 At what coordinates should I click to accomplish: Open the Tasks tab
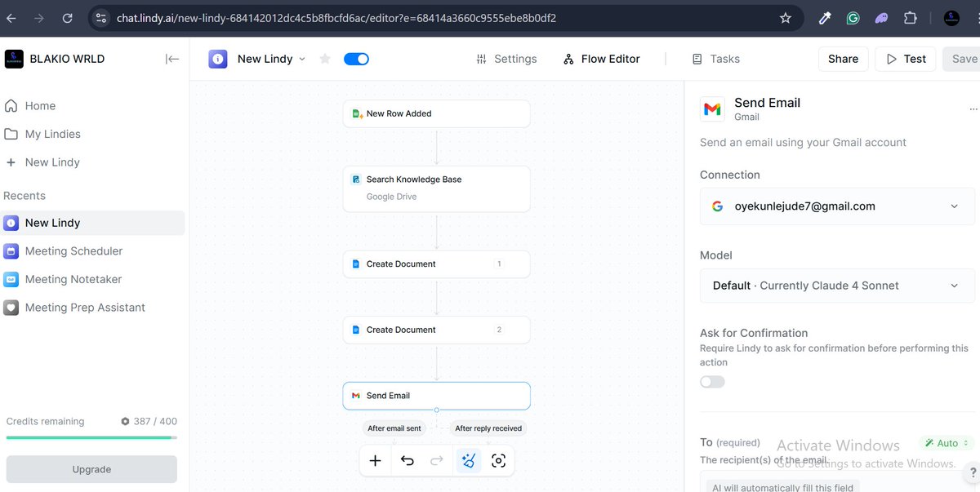[715, 59]
